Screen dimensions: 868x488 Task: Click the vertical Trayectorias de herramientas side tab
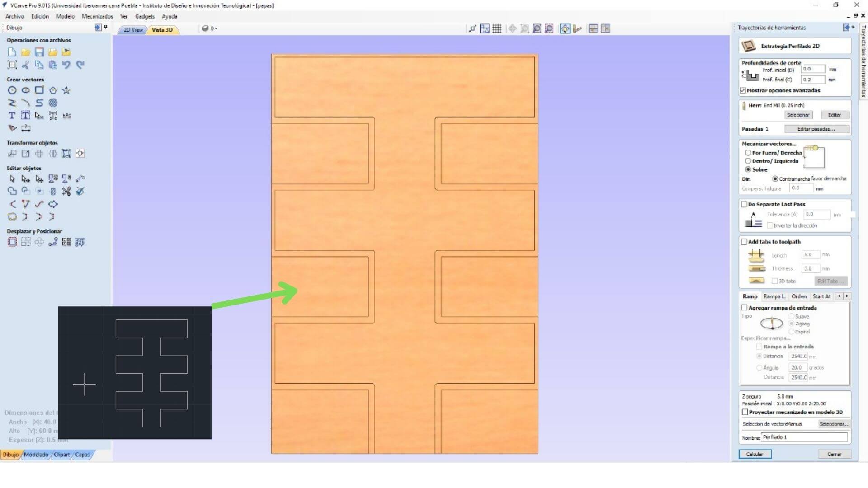coord(863,61)
